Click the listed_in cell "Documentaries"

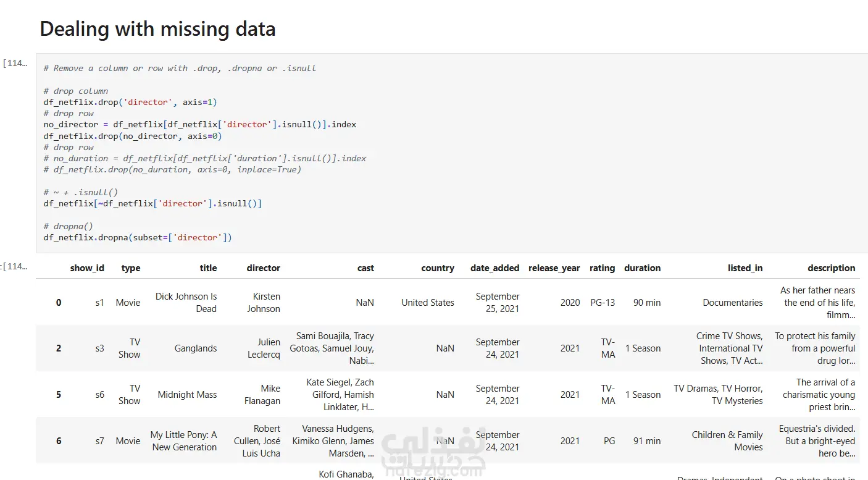(733, 303)
